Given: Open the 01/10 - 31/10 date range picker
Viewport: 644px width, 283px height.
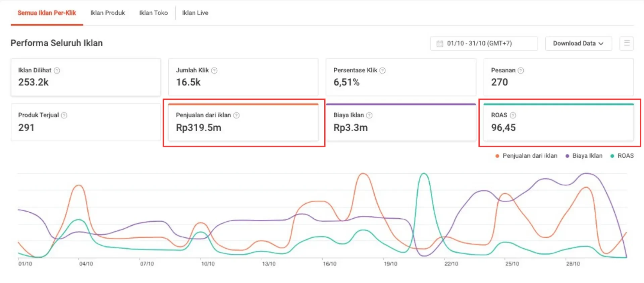Looking at the screenshot, I should coord(484,44).
